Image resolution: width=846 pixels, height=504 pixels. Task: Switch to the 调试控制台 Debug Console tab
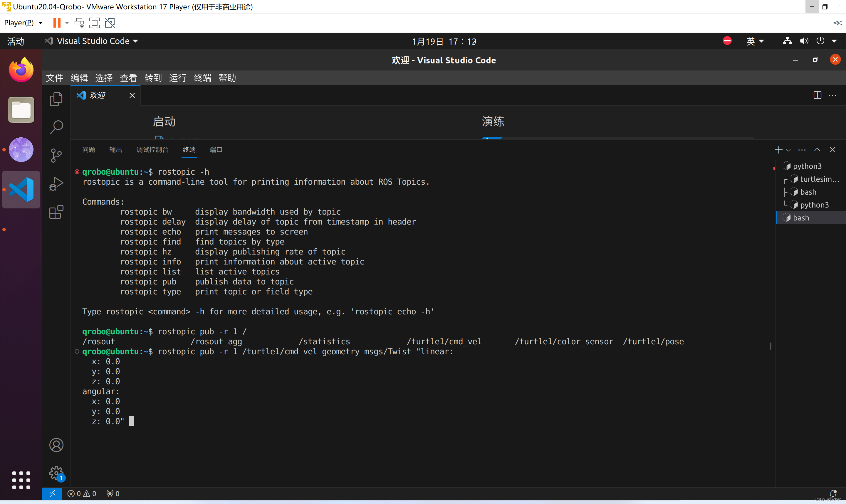(152, 150)
